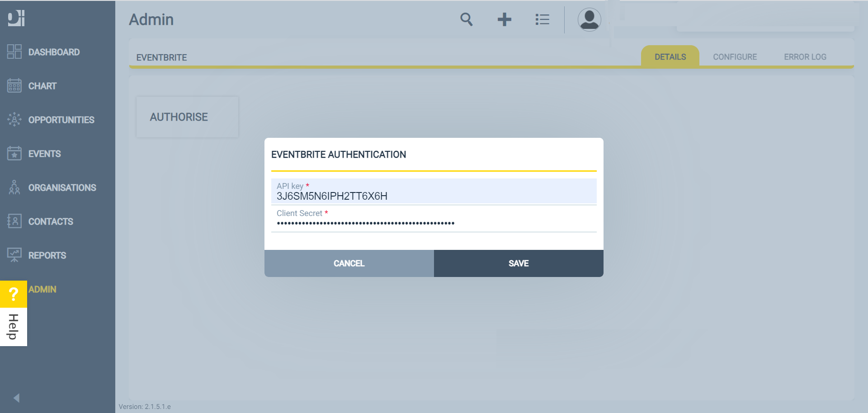Click the Version 2.1.5.1.e text
The image size is (868, 413).
pos(145,407)
